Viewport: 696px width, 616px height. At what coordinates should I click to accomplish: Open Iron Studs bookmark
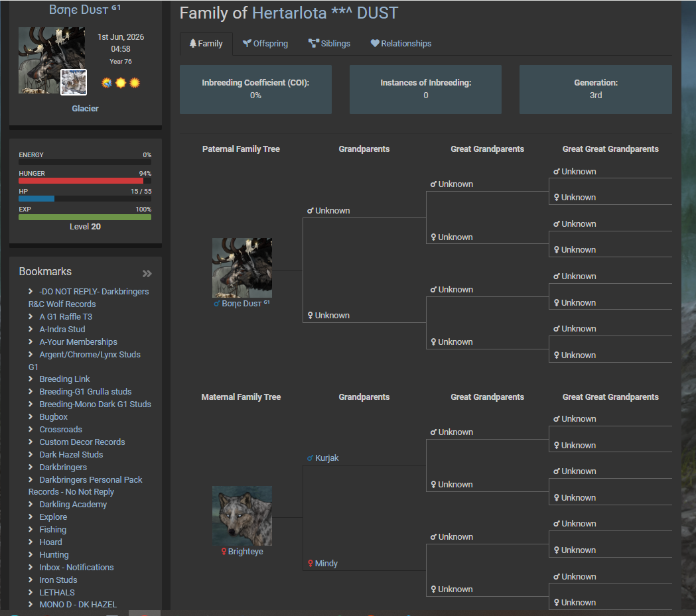(x=58, y=580)
